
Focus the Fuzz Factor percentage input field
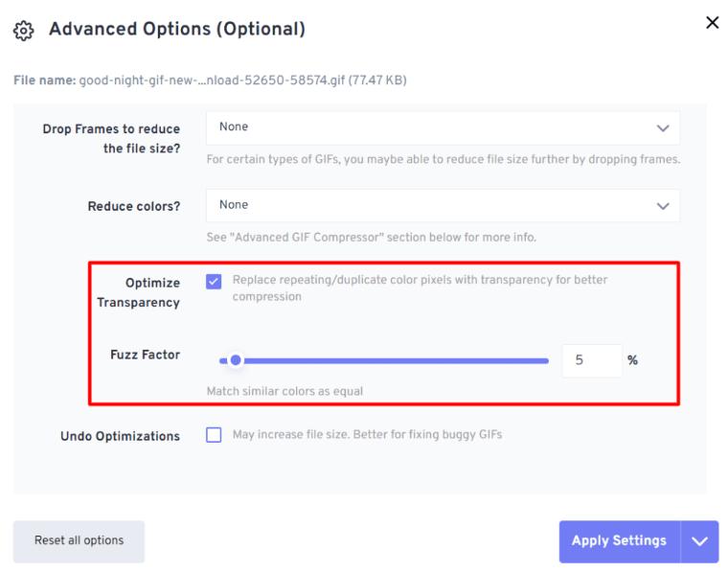[592, 360]
